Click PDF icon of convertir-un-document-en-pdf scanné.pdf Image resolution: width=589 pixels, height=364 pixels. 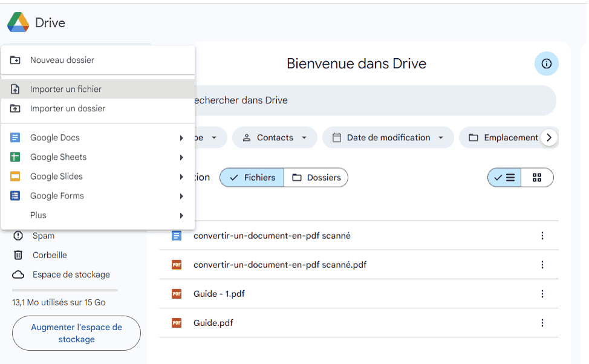pos(177,265)
